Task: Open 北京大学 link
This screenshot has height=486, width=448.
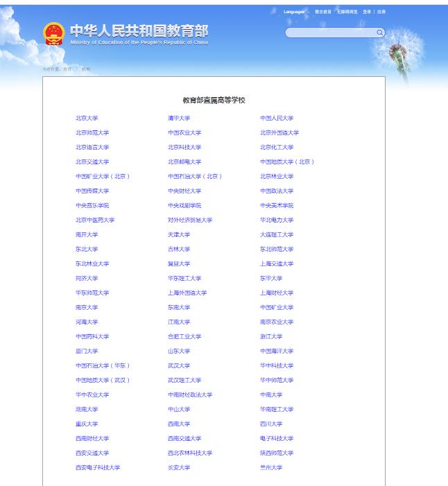Action: tap(87, 118)
